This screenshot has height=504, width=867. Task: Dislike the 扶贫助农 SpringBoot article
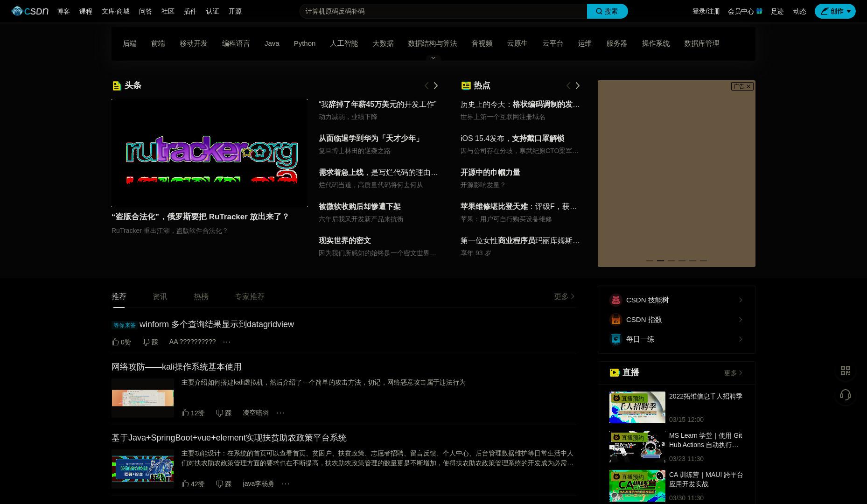pyautogui.click(x=224, y=484)
